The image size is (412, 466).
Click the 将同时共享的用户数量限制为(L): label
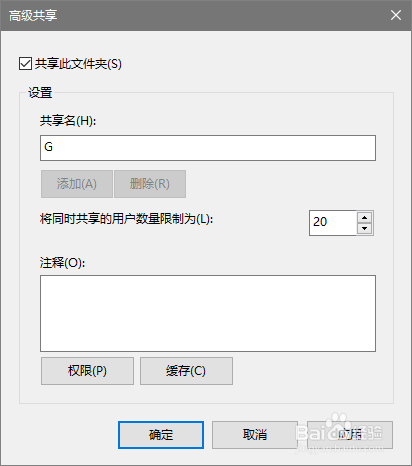(x=126, y=219)
